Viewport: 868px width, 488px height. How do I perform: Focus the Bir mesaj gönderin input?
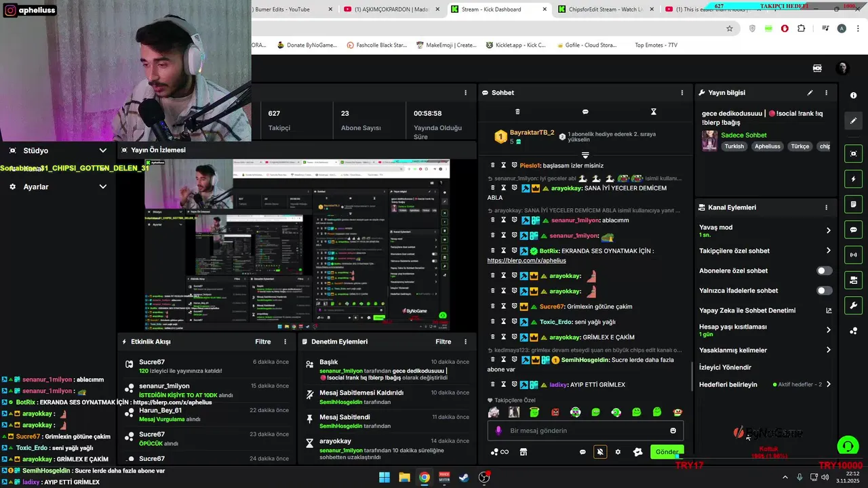pyautogui.click(x=585, y=430)
